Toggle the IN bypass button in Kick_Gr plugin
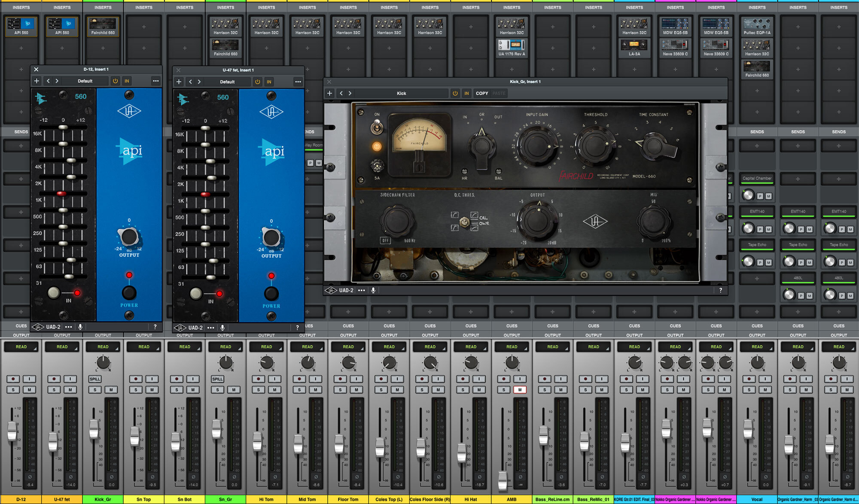This screenshot has height=504, width=859. [466, 93]
